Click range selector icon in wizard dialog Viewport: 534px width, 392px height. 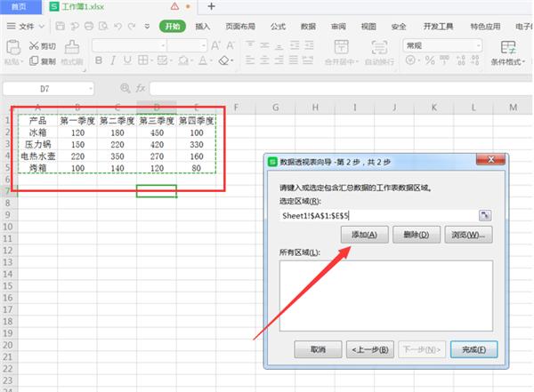[485, 215]
